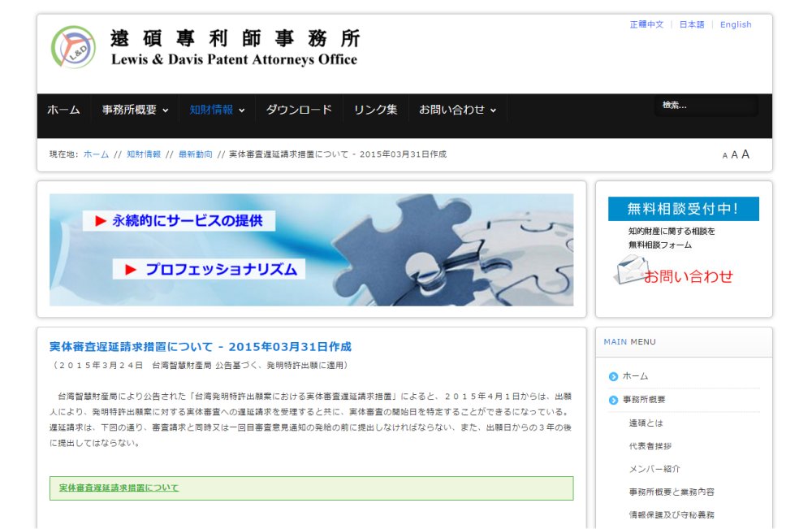Select the medium font size A

(x=734, y=155)
